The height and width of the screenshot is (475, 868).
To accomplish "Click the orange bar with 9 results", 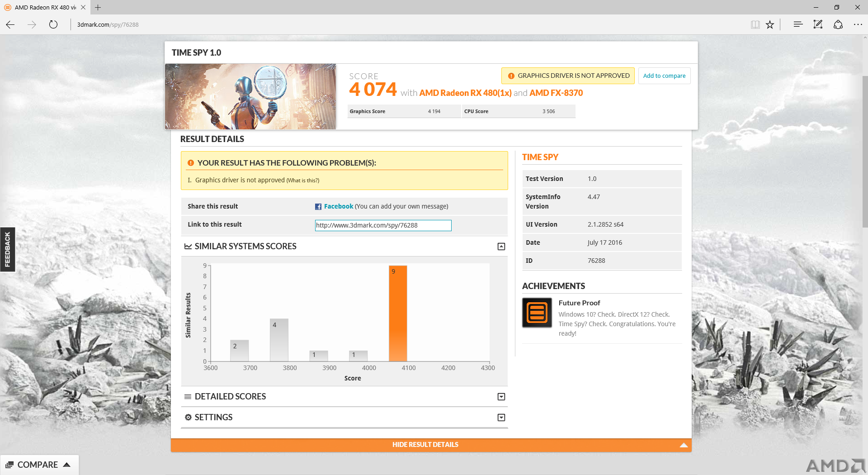I will click(398, 313).
